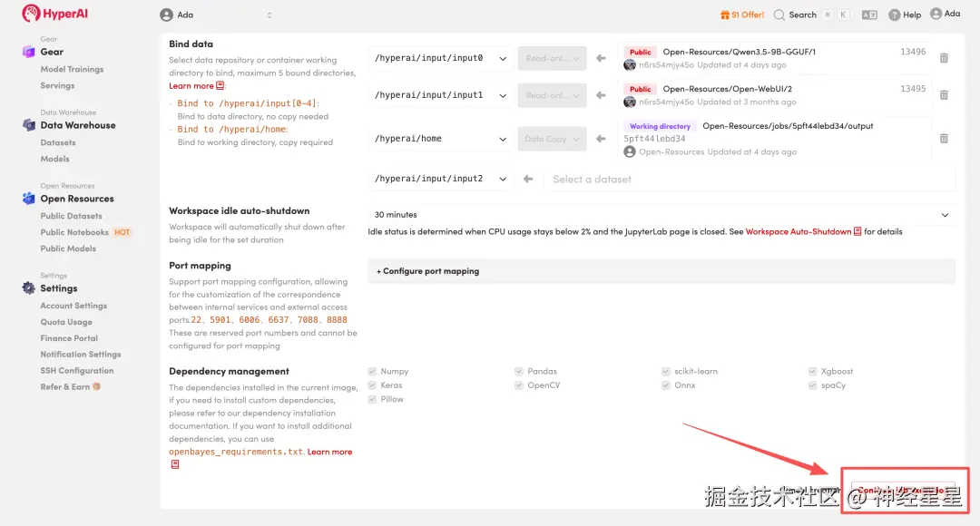Toggle the scikit-learn dependency checkbox
This screenshot has height=526, width=980.
(666, 371)
